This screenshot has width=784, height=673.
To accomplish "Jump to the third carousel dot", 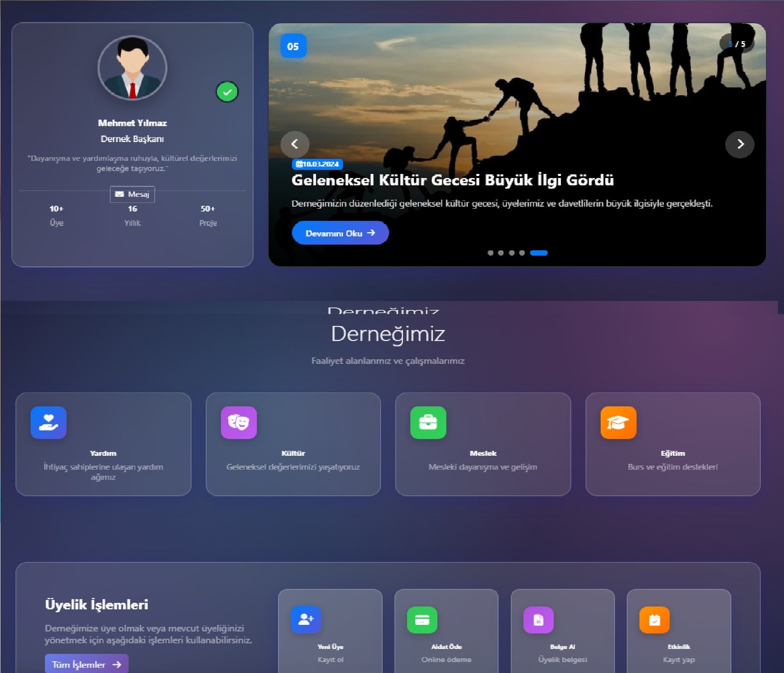I will (512, 253).
